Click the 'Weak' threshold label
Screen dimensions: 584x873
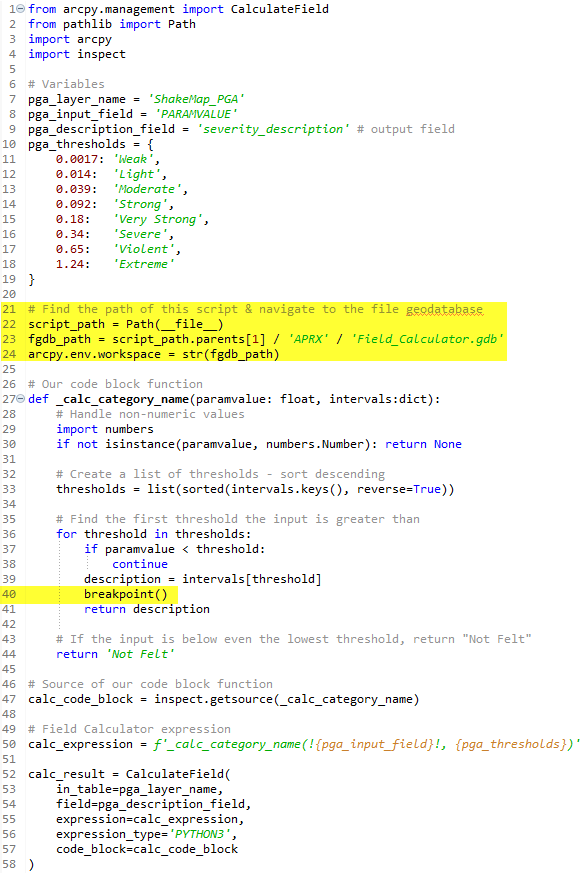[136, 159]
